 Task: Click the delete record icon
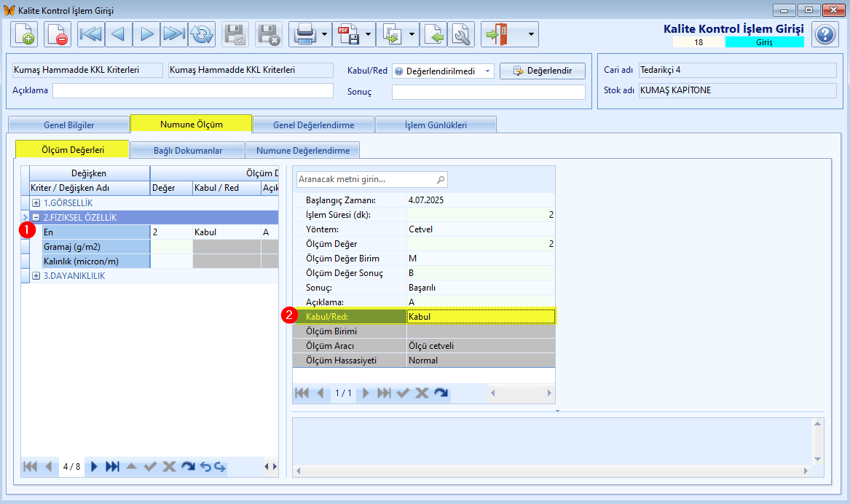[57, 34]
